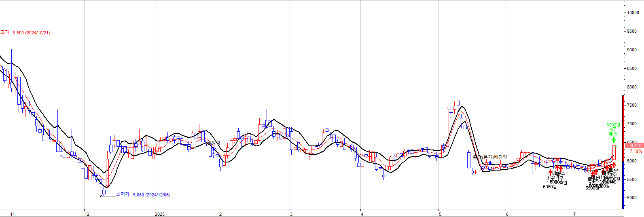Click the vertical red-blue range bar beside price axis
Viewport: 644px width, 217px height.
tap(623, 152)
